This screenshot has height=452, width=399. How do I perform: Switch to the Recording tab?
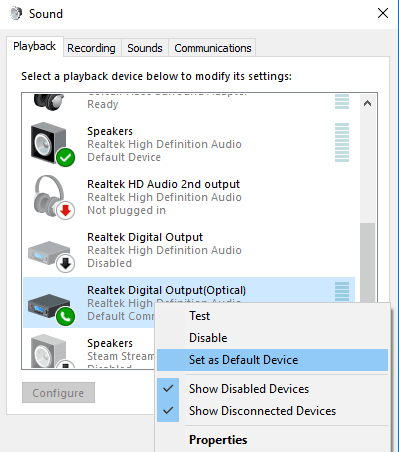pos(91,48)
